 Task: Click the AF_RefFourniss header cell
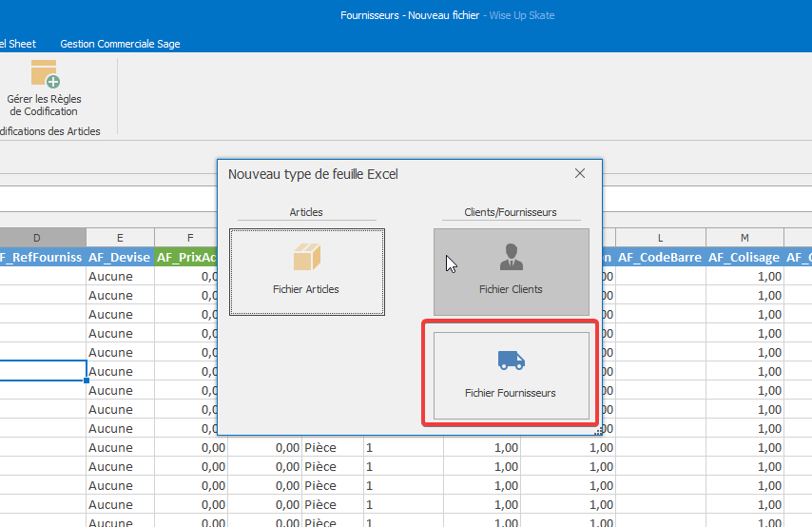click(x=42, y=258)
